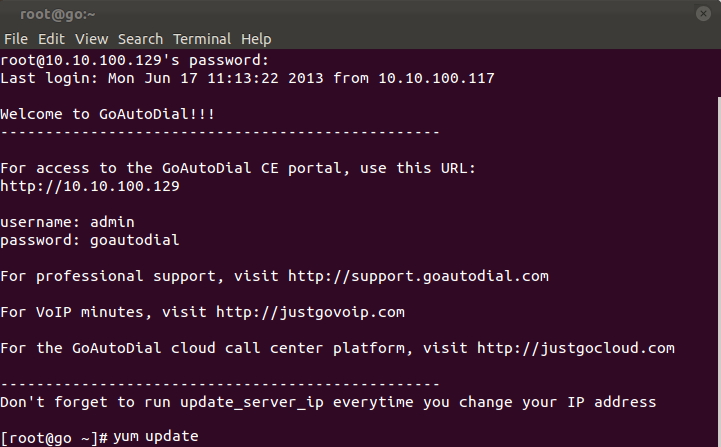
Task: Click the [root@go ~]# prompt
Action: [x=54, y=438]
